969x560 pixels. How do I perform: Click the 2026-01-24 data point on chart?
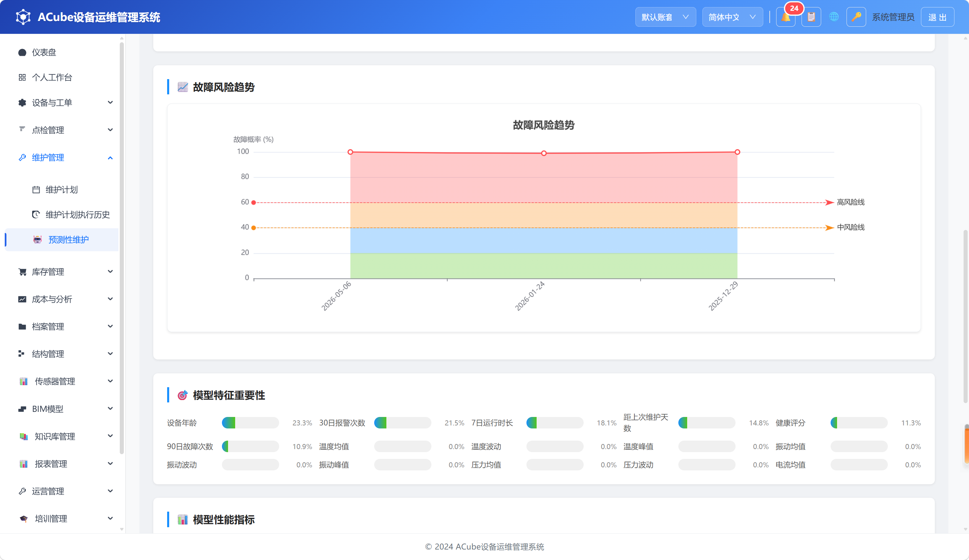click(544, 153)
